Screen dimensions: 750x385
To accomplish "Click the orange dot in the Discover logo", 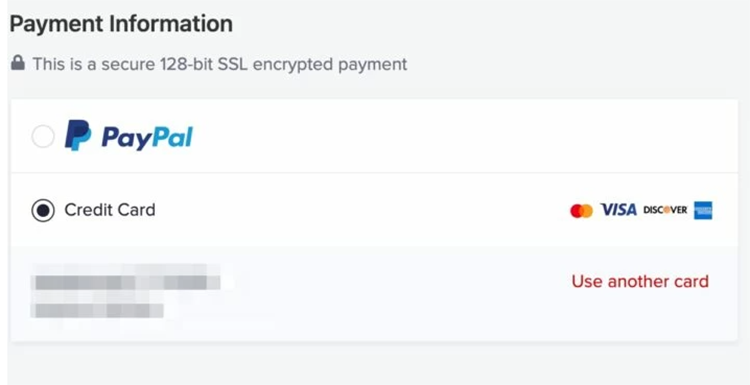I will click(666, 210).
